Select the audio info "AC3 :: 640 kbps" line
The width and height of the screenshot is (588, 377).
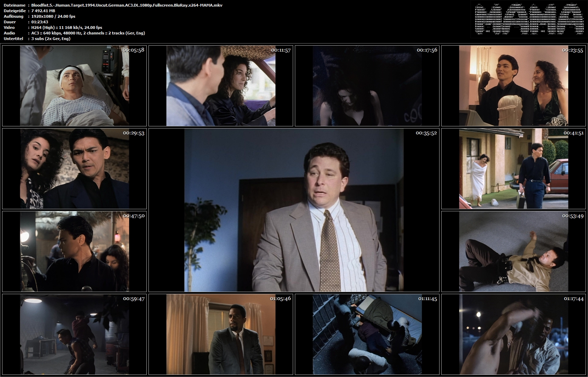(x=88, y=33)
